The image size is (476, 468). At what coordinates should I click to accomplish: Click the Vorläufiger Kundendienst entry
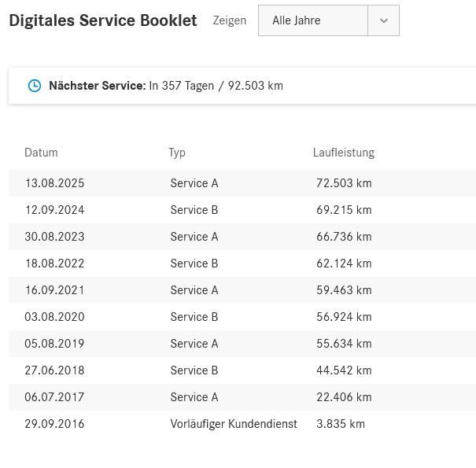click(x=234, y=424)
